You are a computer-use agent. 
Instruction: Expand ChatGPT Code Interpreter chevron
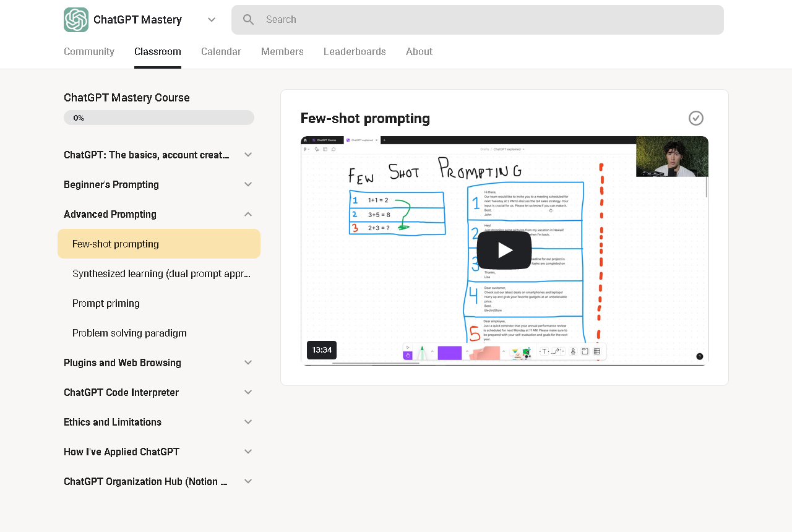pyautogui.click(x=248, y=392)
